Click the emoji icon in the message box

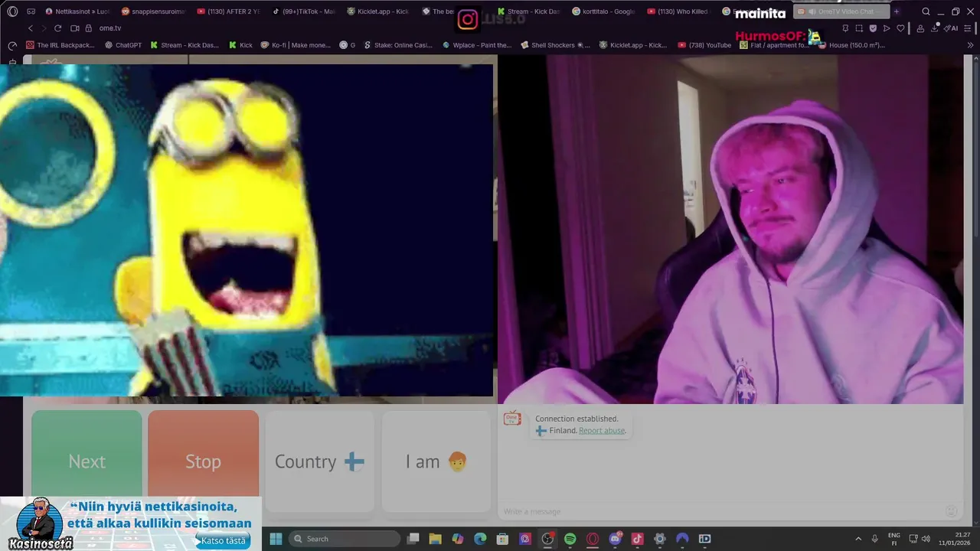pyautogui.click(x=952, y=511)
